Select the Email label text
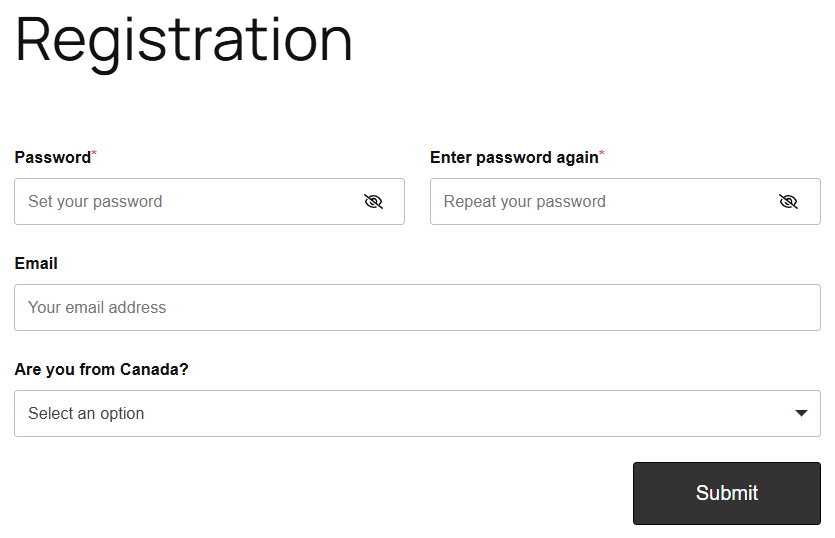 pos(36,263)
